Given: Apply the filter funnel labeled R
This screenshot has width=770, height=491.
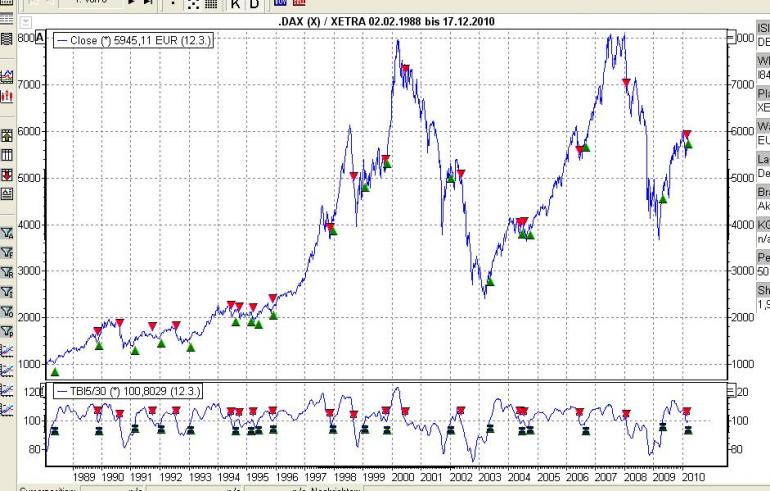Looking at the screenshot, I should pos(7,273).
